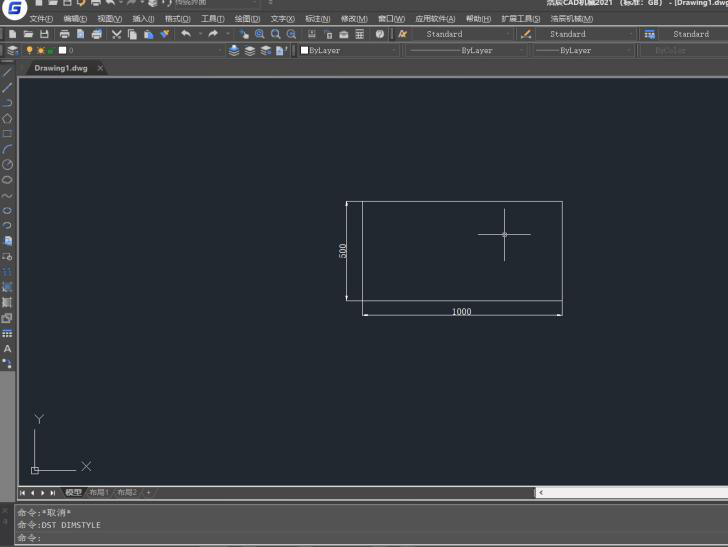Click the Redo arrow icon
Viewport: 728px width, 547px height.
click(x=213, y=33)
